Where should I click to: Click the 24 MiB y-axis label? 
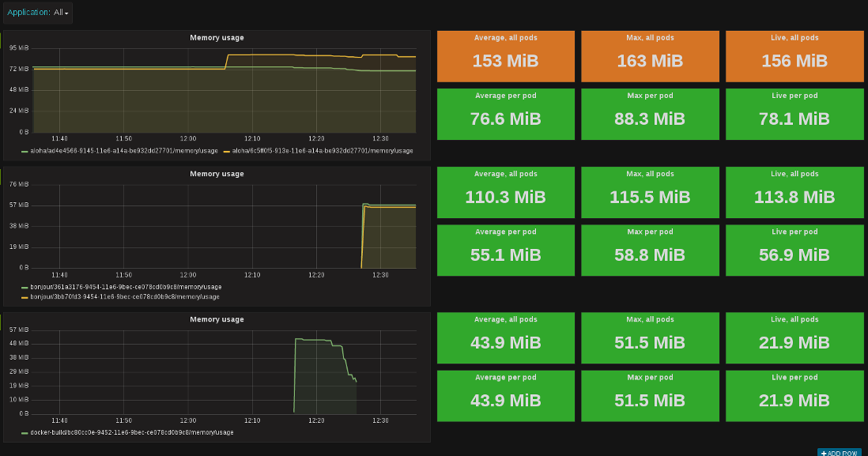[x=19, y=111]
